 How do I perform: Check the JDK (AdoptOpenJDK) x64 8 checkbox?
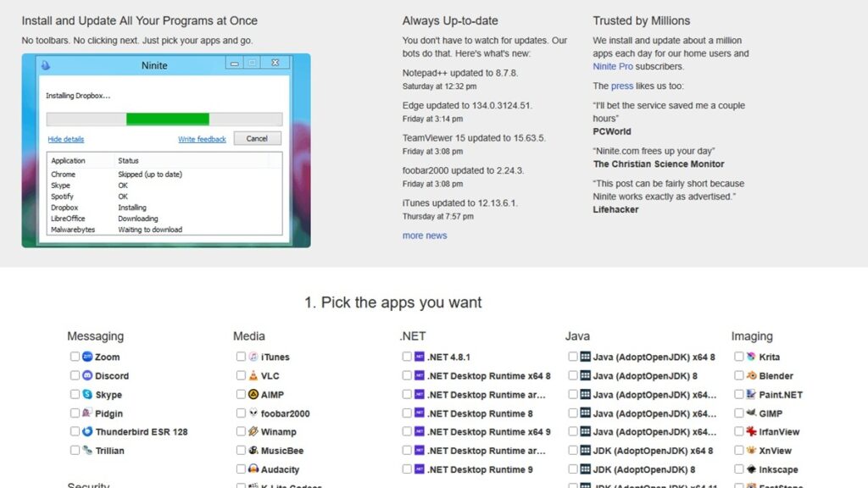click(573, 451)
